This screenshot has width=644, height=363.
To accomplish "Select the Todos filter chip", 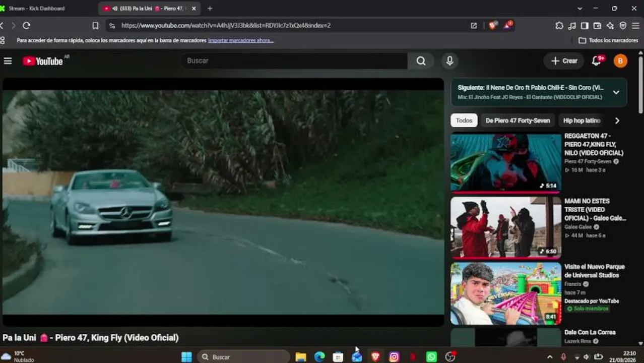I will point(464,120).
